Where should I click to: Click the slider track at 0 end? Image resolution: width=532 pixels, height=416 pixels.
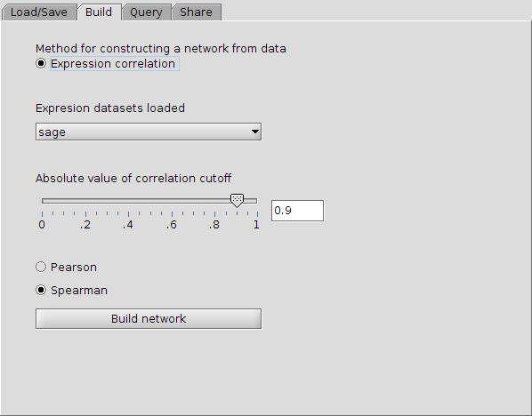coord(43,201)
